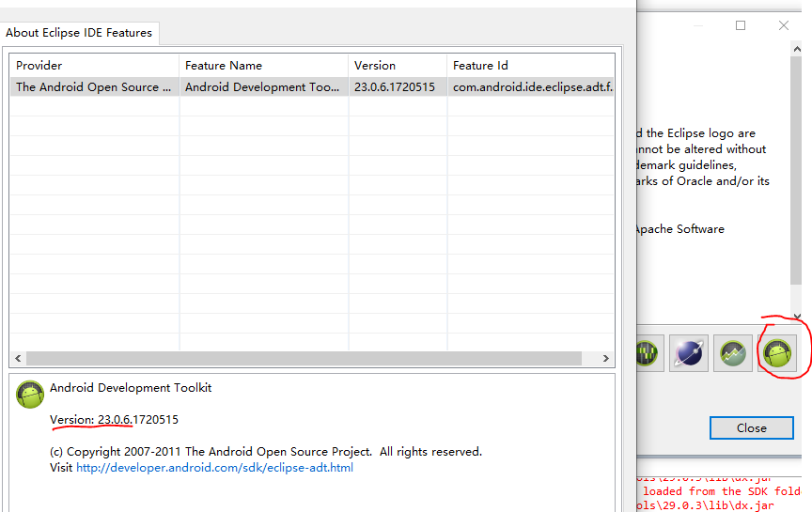
Task: Click the X button of the About dialog
Action: (784, 25)
